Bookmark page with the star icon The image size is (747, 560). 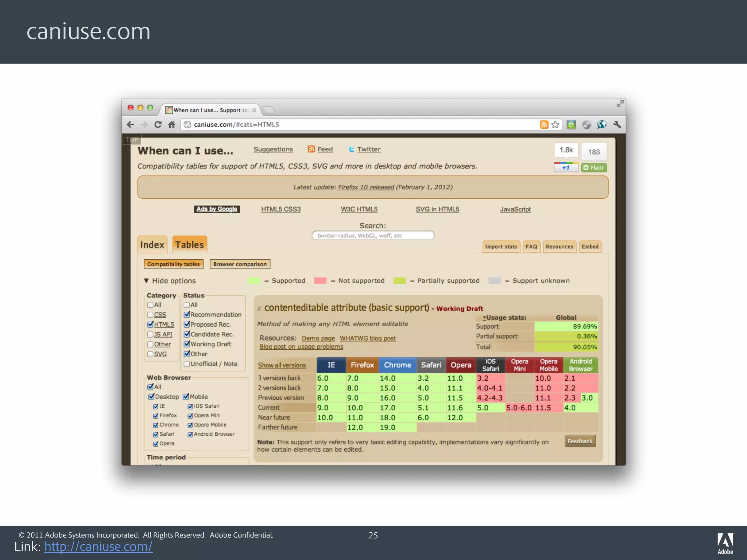555,125
